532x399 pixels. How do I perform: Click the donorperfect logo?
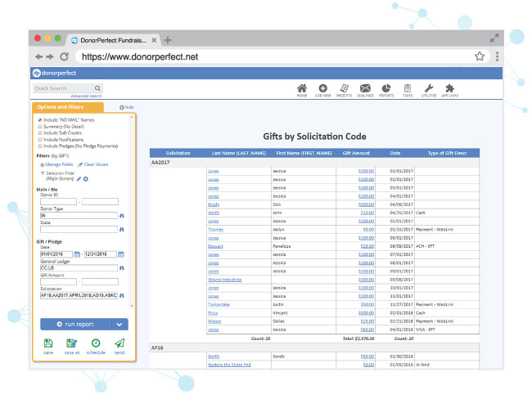(54, 73)
